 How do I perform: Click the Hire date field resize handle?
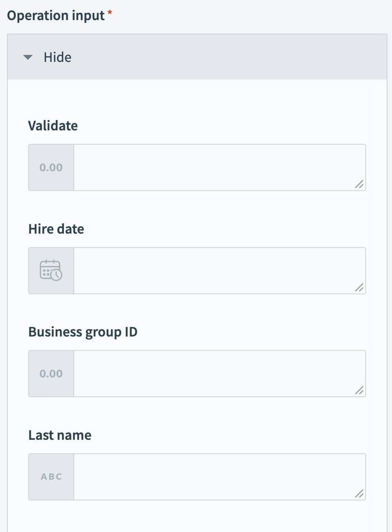[x=359, y=288]
